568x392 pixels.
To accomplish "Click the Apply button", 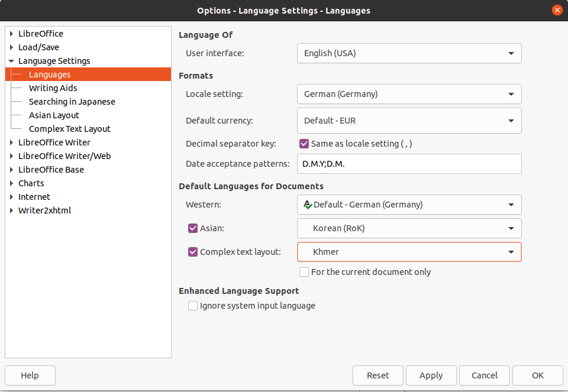I will 431,375.
